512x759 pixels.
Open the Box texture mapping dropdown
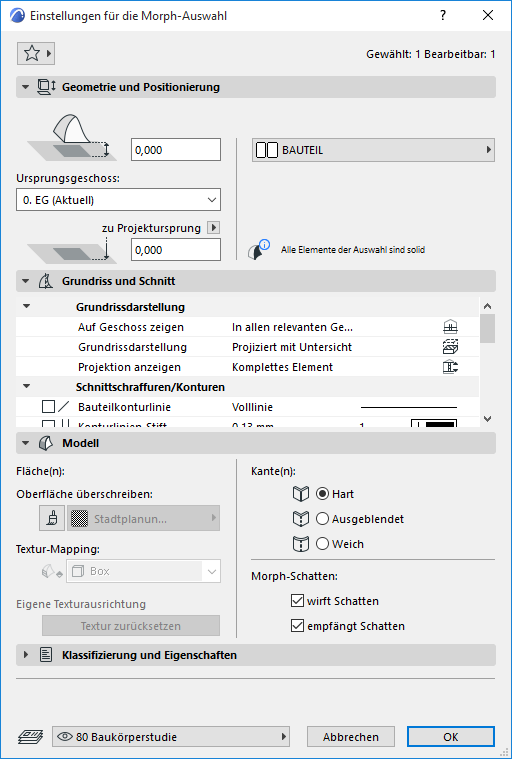[x=144, y=572]
